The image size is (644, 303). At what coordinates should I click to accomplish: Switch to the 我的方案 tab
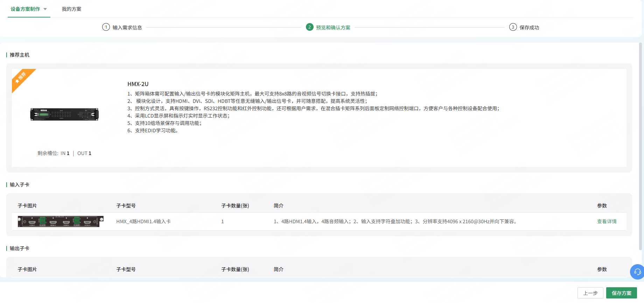pyautogui.click(x=71, y=9)
